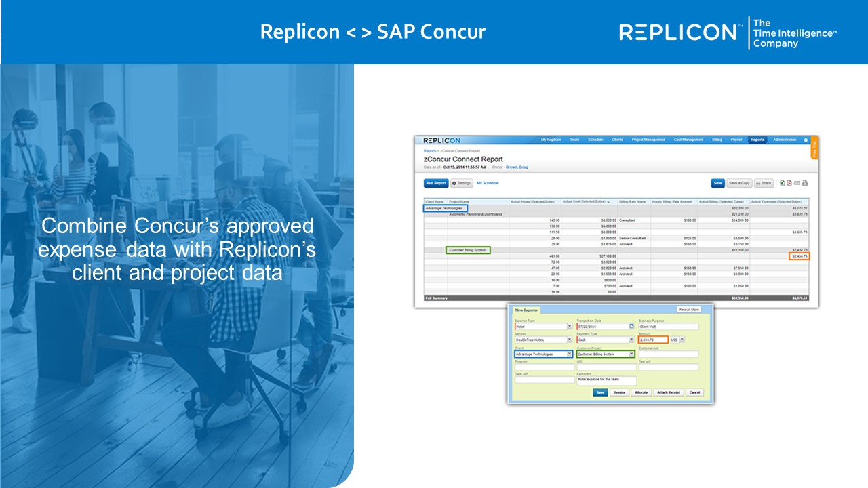
Task: Click the Share button
Action: (764, 183)
